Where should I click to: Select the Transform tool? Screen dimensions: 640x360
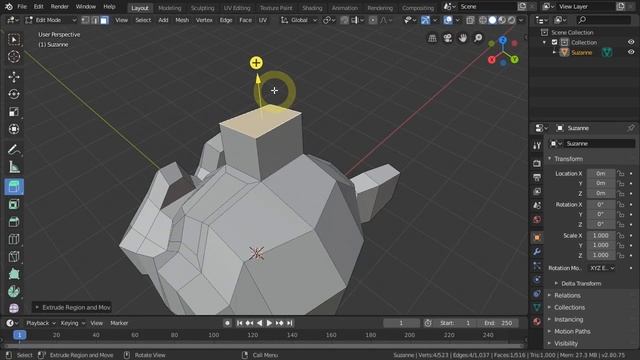pos(14,129)
